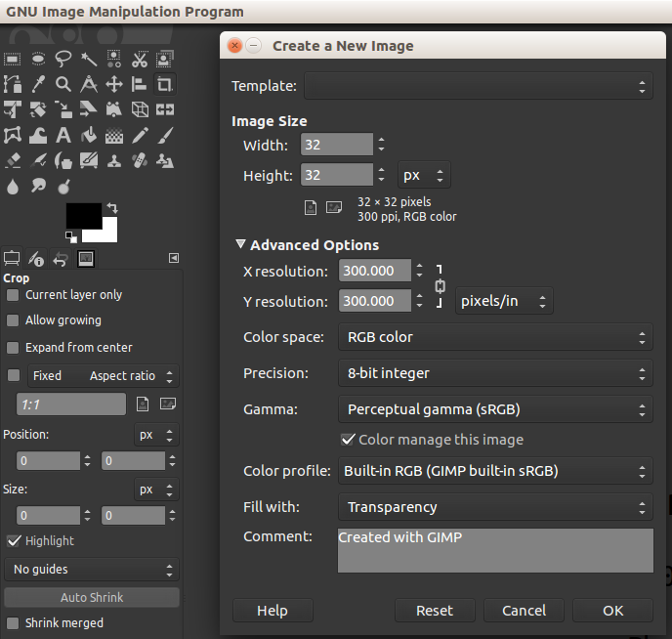Viewport: 672px width, 639px height.
Task: Open the Fill with Transparency dropdown
Action: (x=495, y=507)
